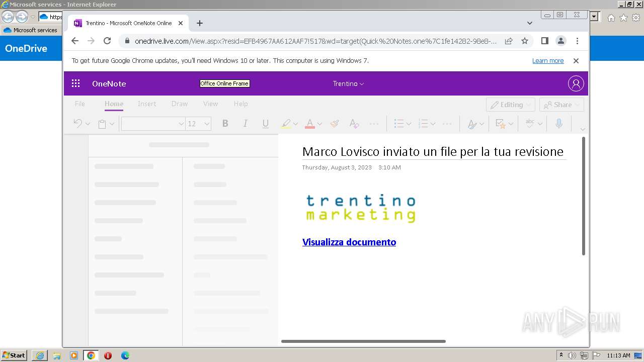644x362 pixels.
Task: Open Microsoft Edge in taskbar
Action: click(125, 355)
